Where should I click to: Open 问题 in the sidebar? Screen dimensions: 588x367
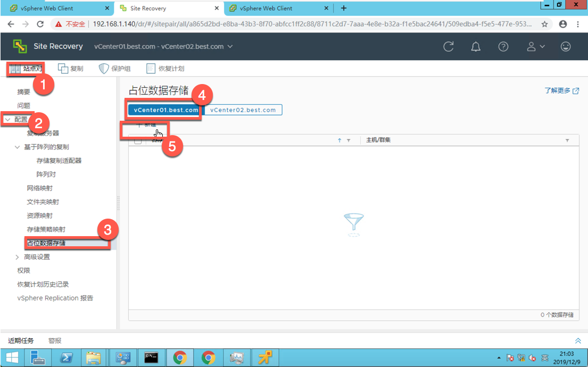coord(23,106)
